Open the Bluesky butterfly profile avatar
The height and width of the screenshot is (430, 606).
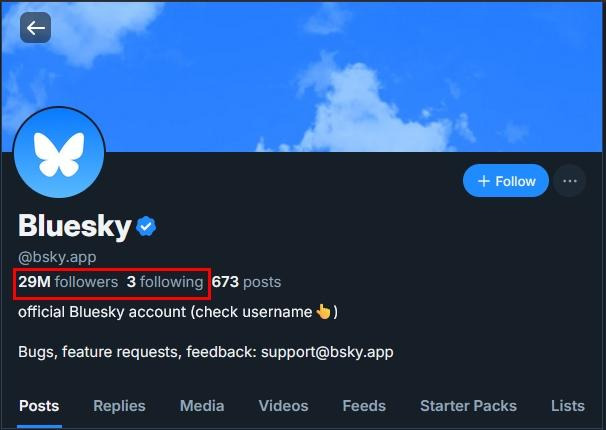click(60, 153)
